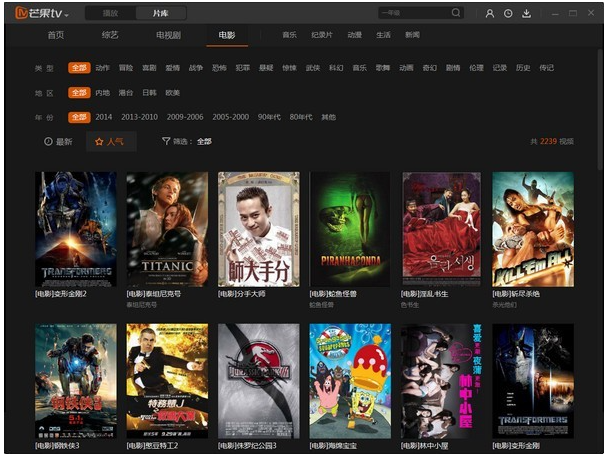Viewport: 606px width, 454px height.
Task: Filter by genre 武侠
Action: (x=313, y=68)
